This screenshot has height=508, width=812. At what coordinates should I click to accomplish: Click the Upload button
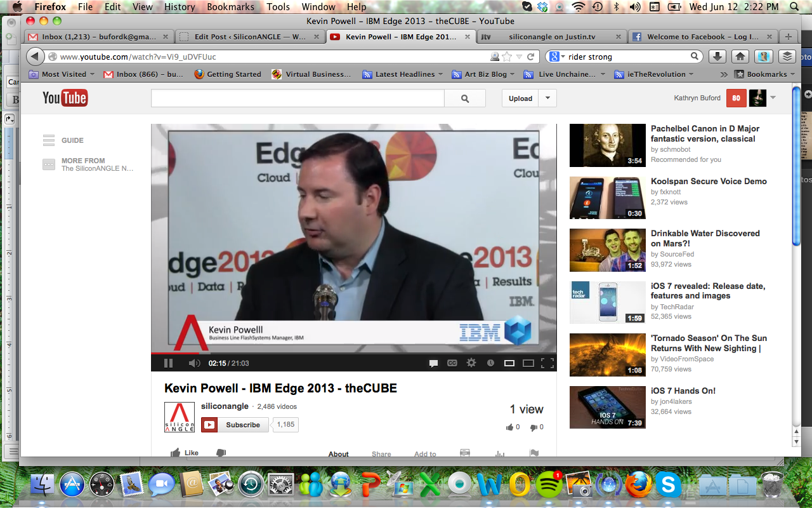click(520, 98)
